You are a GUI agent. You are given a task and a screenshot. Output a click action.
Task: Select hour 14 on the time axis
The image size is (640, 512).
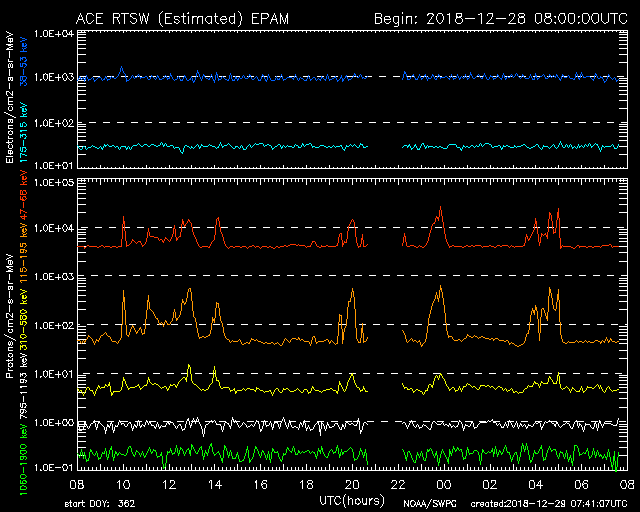(x=214, y=484)
